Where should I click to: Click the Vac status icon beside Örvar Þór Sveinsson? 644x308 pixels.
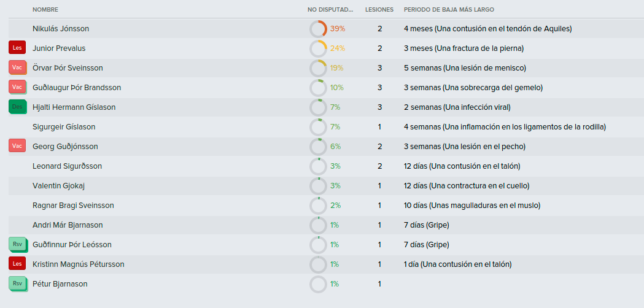(x=17, y=67)
